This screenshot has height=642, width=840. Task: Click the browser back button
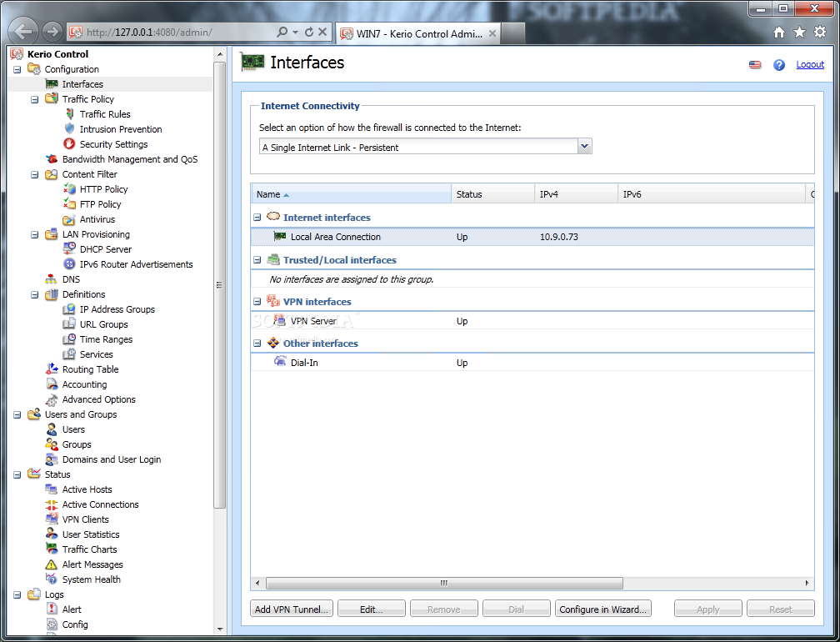click(x=23, y=31)
